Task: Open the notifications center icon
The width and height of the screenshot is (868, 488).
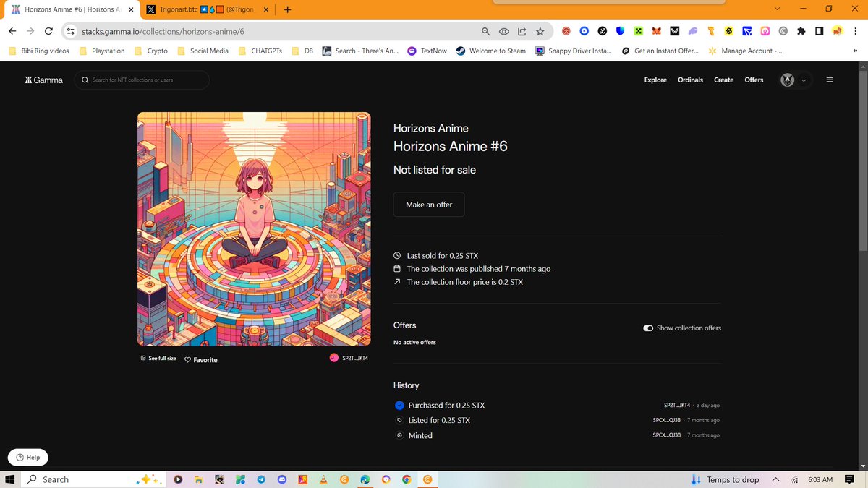Action: (849, 479)
